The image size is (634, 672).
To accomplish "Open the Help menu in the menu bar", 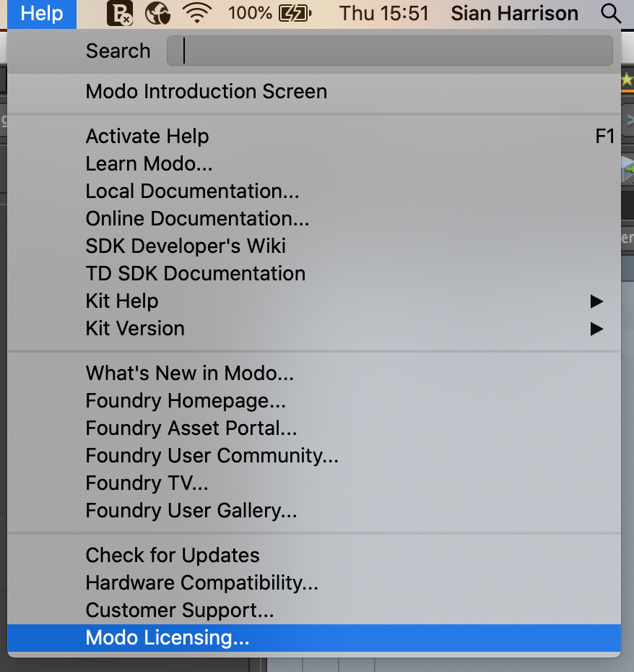I will tap(42, 14).
